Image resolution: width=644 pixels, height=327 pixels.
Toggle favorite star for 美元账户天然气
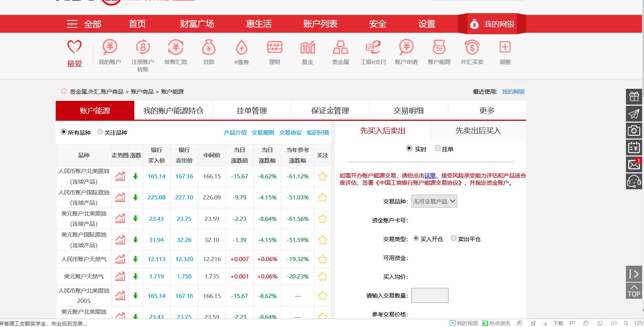[x=323, y=276]
